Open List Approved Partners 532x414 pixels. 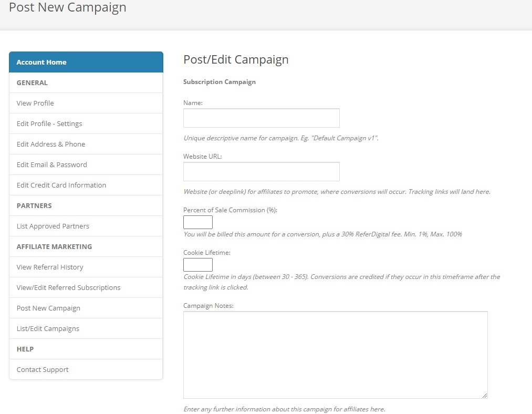(x=86, y=226)
